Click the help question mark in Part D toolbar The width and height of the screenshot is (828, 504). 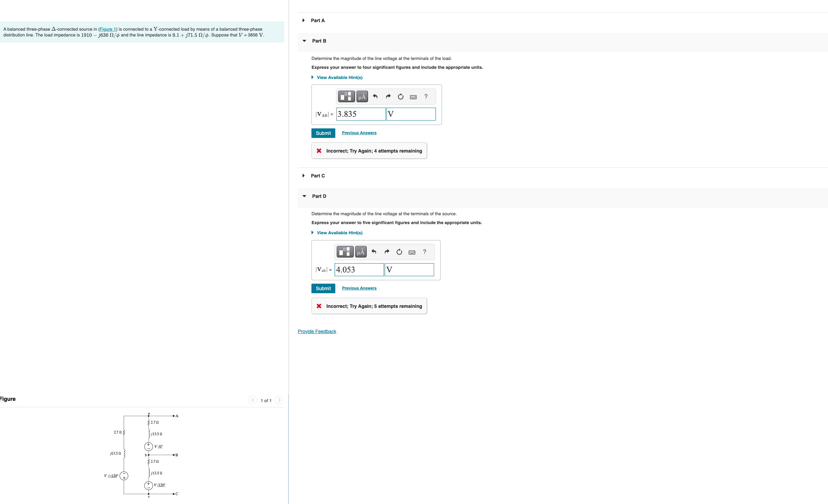coord(425,252)
